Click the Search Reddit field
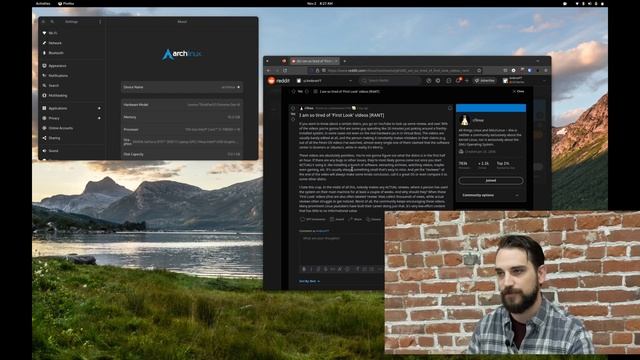This screenshot has height=360, width=640. tap(390, 81)
